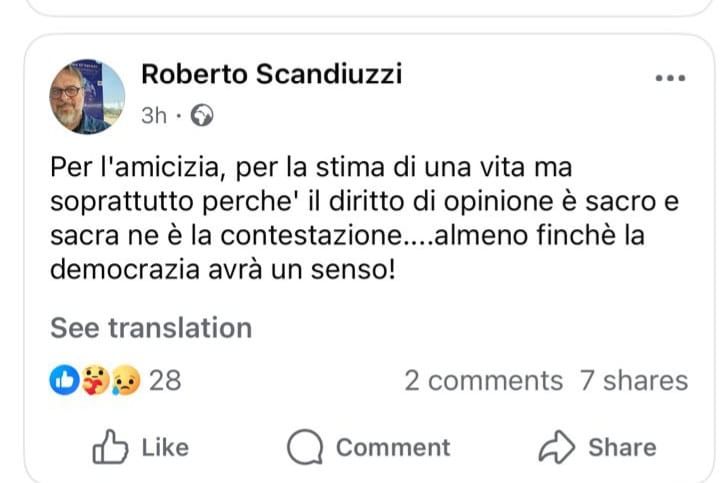Image resolution: width=720 pixels, height=483 pixels.
Task: Click See translation under the post
Action: coord(151,327)
